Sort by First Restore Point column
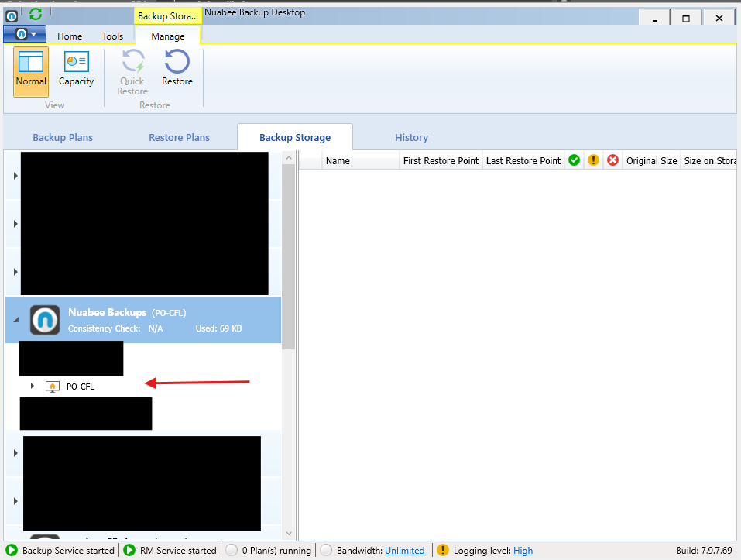 (x=441, y=160)
